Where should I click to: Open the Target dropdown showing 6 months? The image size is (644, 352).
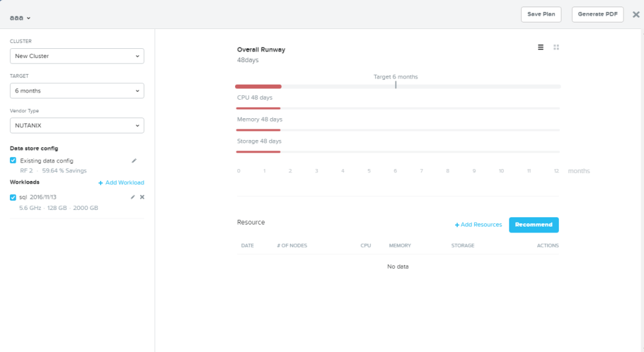pos(77,90)
